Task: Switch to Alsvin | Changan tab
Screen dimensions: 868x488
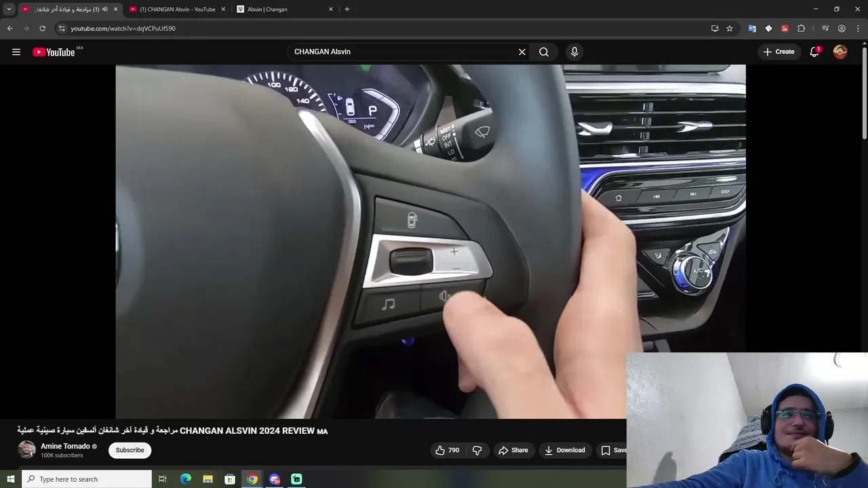Action: (x=285, y=9)
